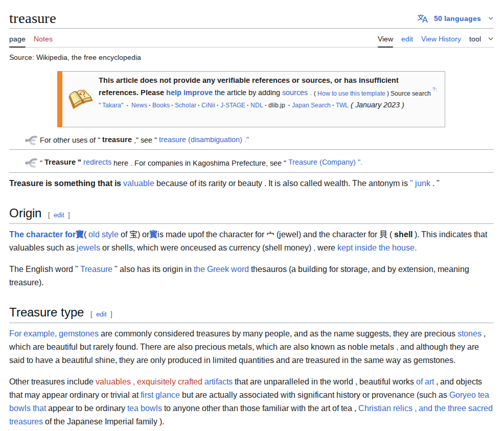Search sources for "Takara"

(x=111, y=105)
